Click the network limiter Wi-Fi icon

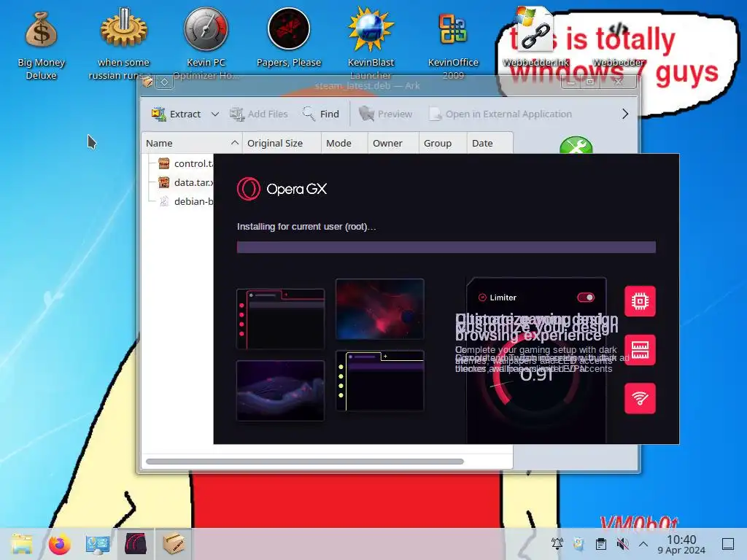pos(640,399)
